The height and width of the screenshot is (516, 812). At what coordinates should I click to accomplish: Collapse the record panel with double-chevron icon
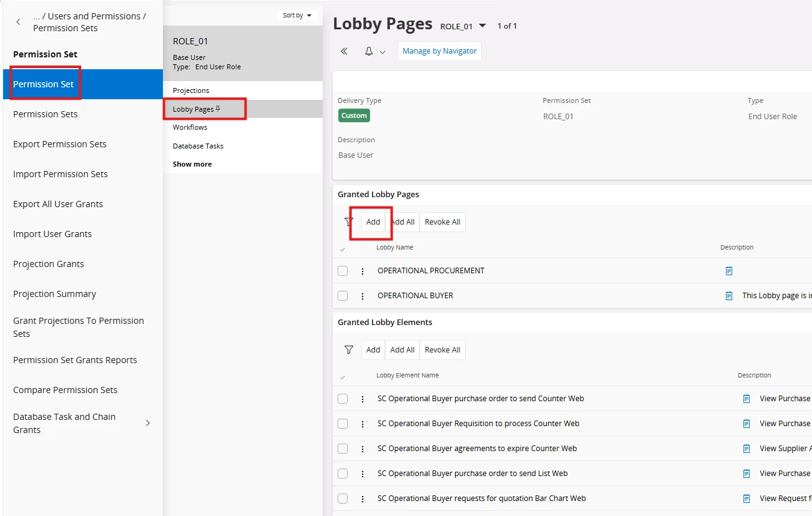coord(344,51)
